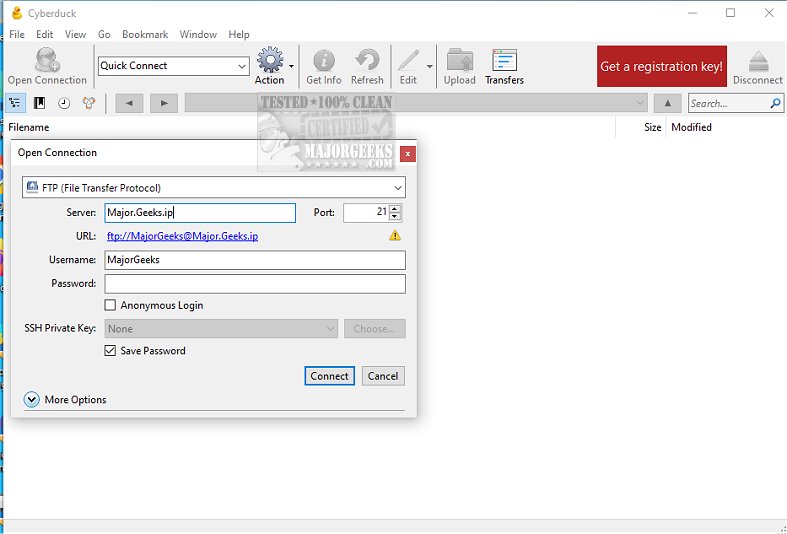Viewport: 787px width, 534px height.
Task: Open the Go menu
Action: [104, 34]
